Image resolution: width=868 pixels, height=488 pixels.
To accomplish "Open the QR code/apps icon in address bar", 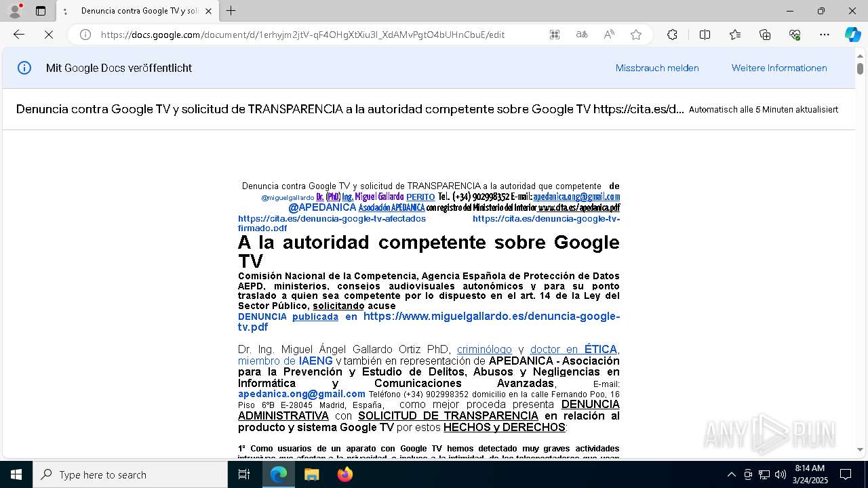I will click(555, 35).
